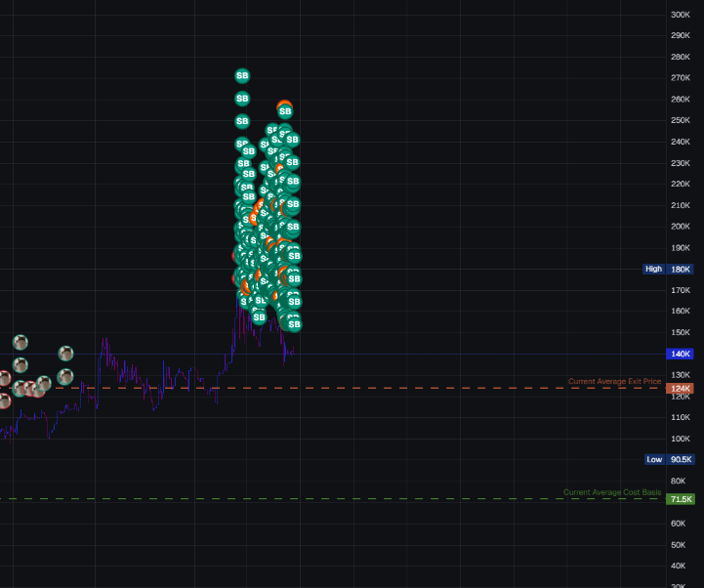Click the 300K axis label
This screenshot has width=704, height=588.
(681, 15)
